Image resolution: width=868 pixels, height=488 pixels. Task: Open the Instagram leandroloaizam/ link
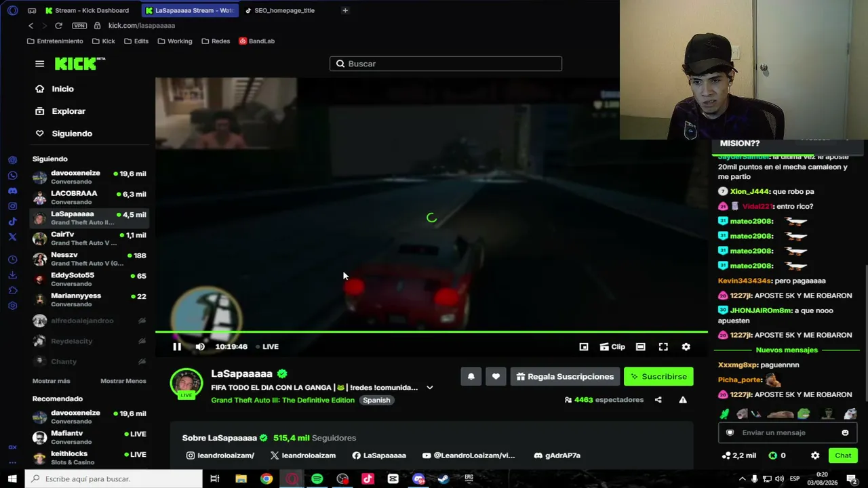point(220,455)
